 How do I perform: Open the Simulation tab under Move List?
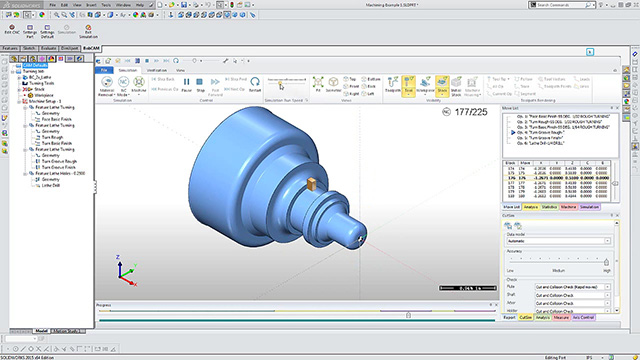click(x=589, y=207)
